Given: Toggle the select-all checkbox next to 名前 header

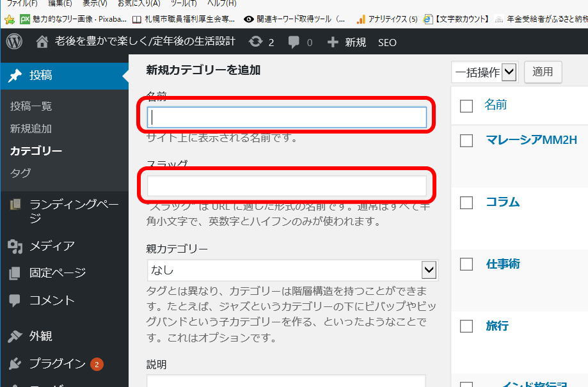Looking at the screenshot, I should 466,106.
